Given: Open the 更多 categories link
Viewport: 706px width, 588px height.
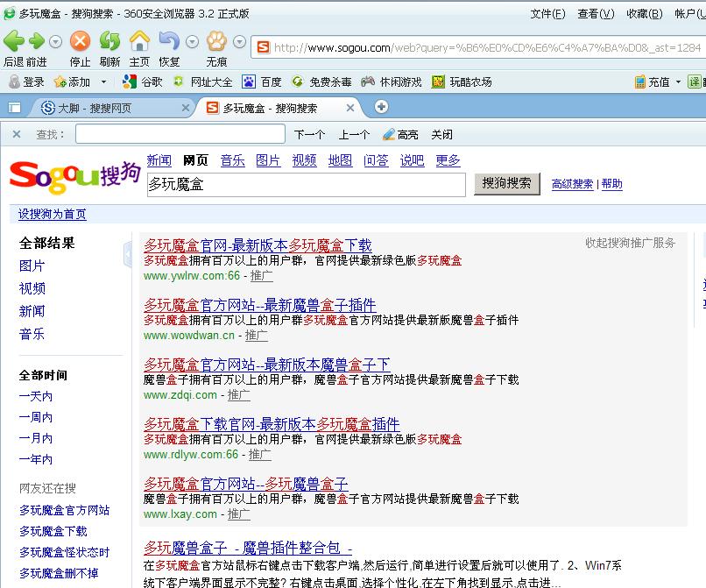Looking at the screenshot, I should point(448,160).
